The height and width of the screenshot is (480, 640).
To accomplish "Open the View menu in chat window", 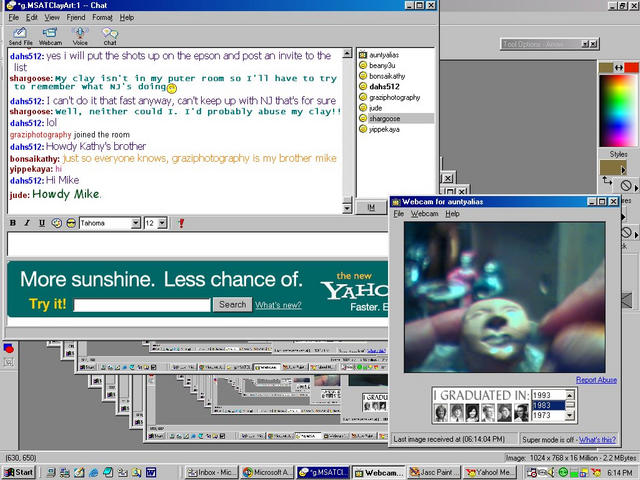I will pyautogui.click(x=52, y=18).
